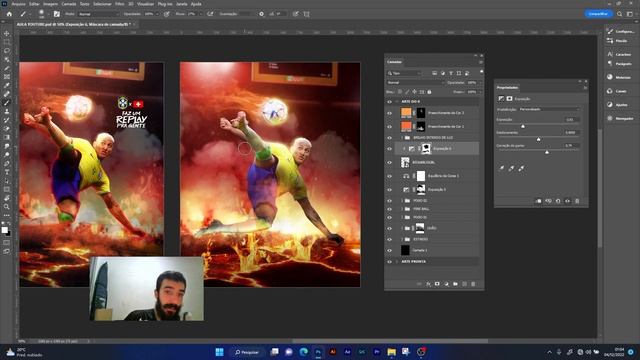
Task: Hide the Preenchimento de Cor 3 layer
Action: click(389, 113)
